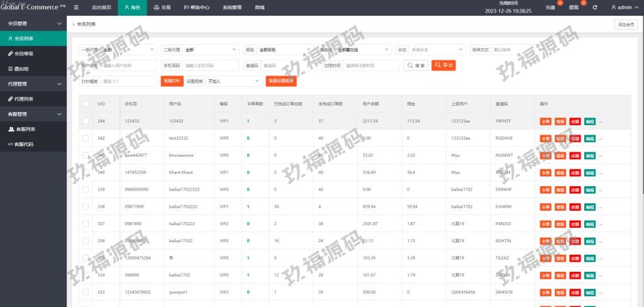Viewport: 644px width, 307px height.
Task: Tick the checkbox for UID 338 row
Action: [x=86, y=206]
